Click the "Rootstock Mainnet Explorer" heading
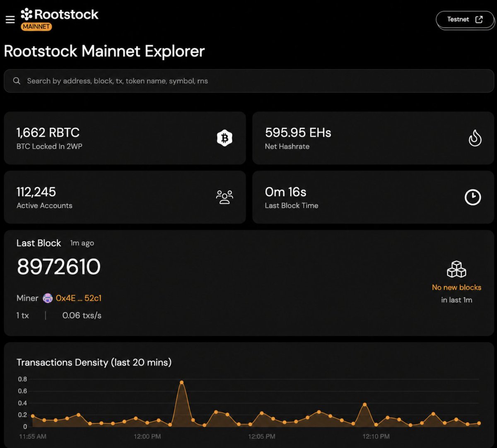 [x=104, y=51]
